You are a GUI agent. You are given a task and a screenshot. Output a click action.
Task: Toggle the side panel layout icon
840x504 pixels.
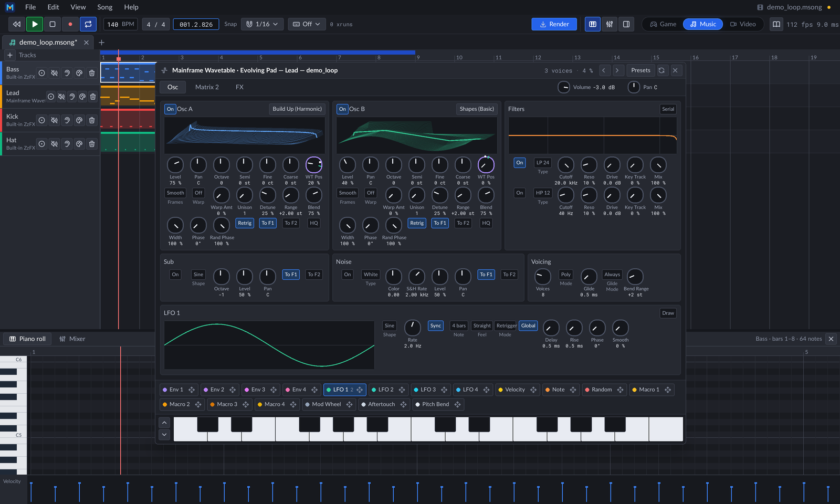pyautogui.click(x=626, y=24)
